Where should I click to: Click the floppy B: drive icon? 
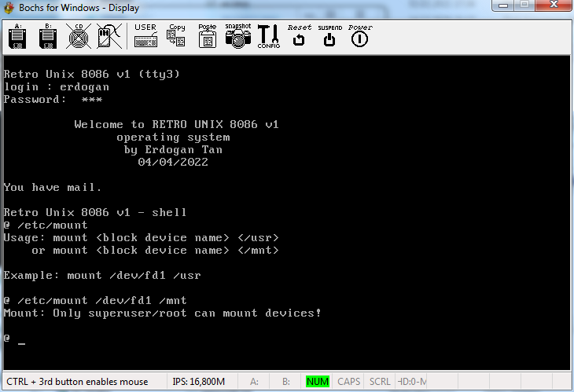(x=48, y=37)
